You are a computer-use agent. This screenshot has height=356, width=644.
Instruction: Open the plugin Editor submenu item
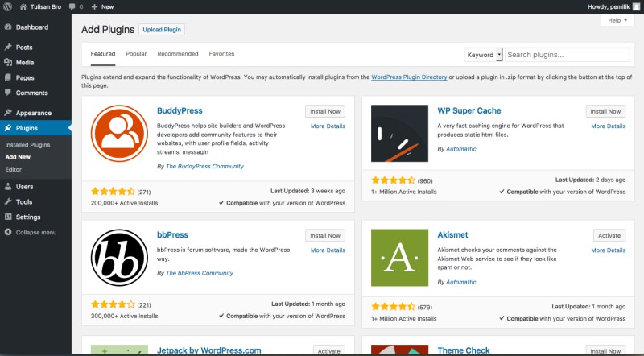(x=14, y=169)
